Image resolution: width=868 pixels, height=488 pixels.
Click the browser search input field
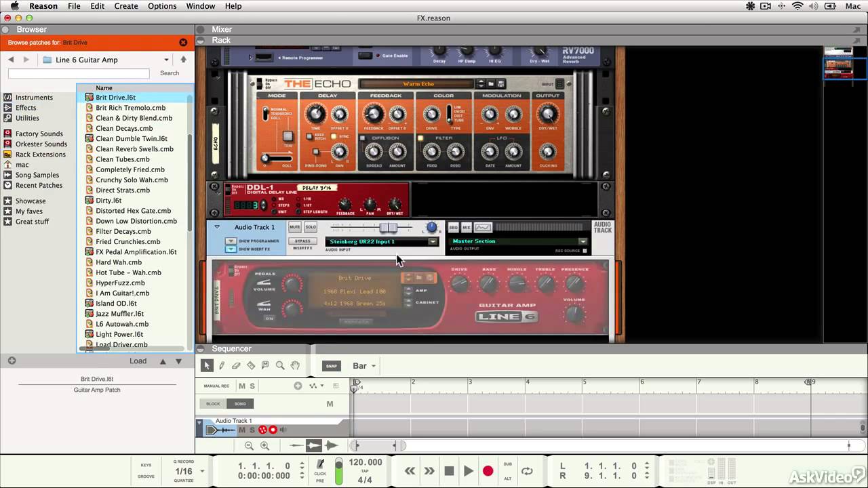(x=79, y=73)
